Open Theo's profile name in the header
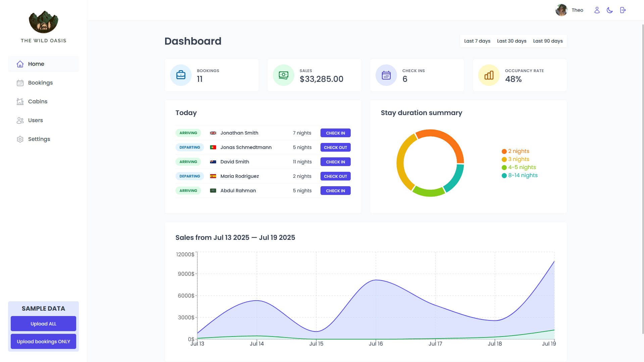Image resolution: width=644 pixels, height=362 pixels. click(x=577, y=10)
